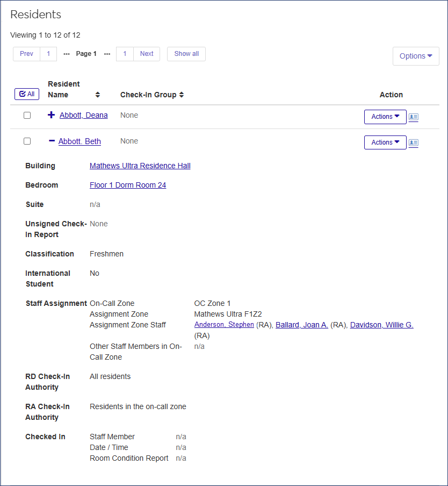448x486 pixels.
Task: Click the OC Zone 1 value
Action: point(212,303)
